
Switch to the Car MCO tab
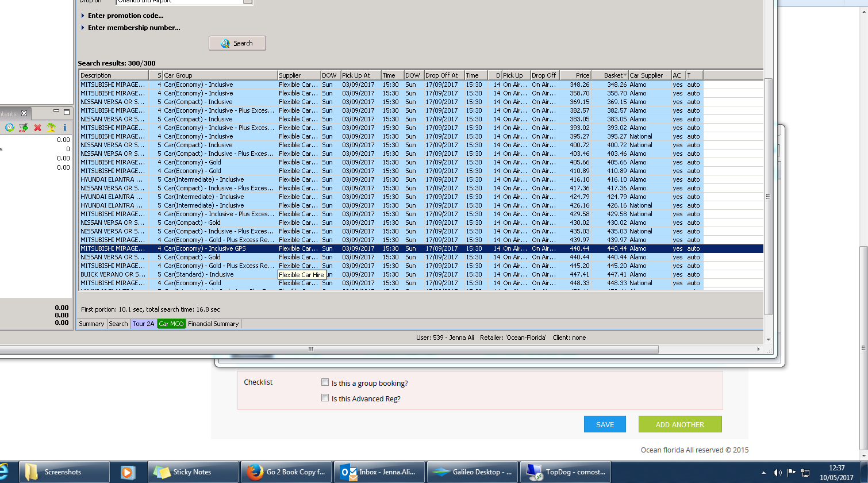pyautogui.click(x=171, y=324)
